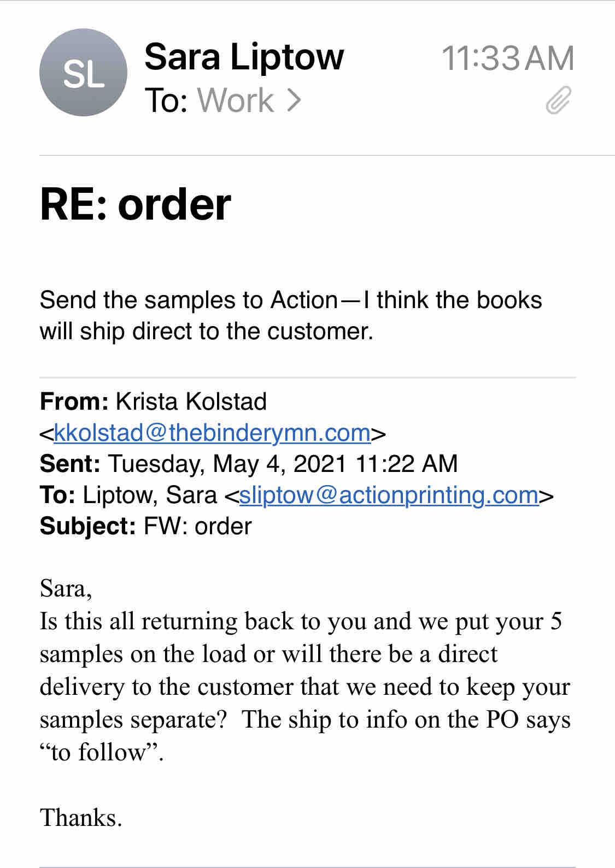Tap the paragraph starting 'Is this all returning'

[x=304, y=670]
